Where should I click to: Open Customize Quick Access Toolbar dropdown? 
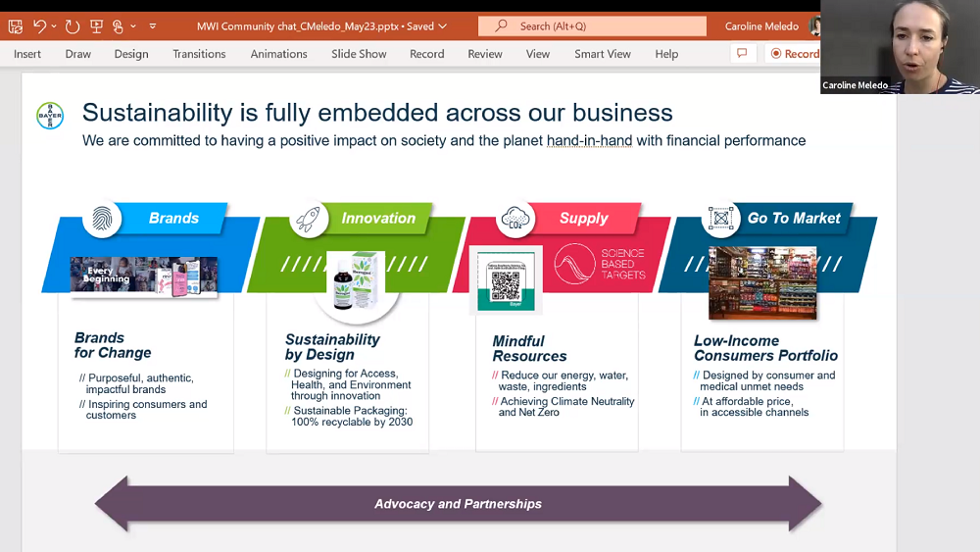(153, 26)
